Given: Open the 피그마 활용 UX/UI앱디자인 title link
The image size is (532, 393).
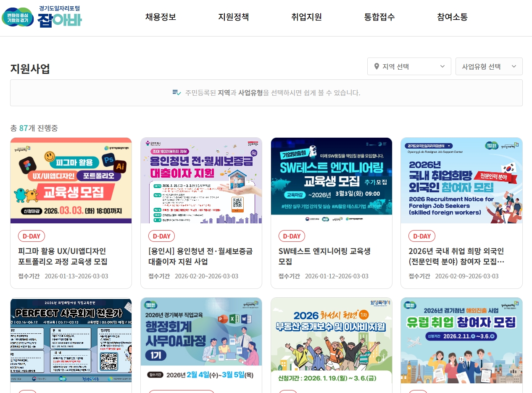Looking at the screenshot, I should pos(63,256).
